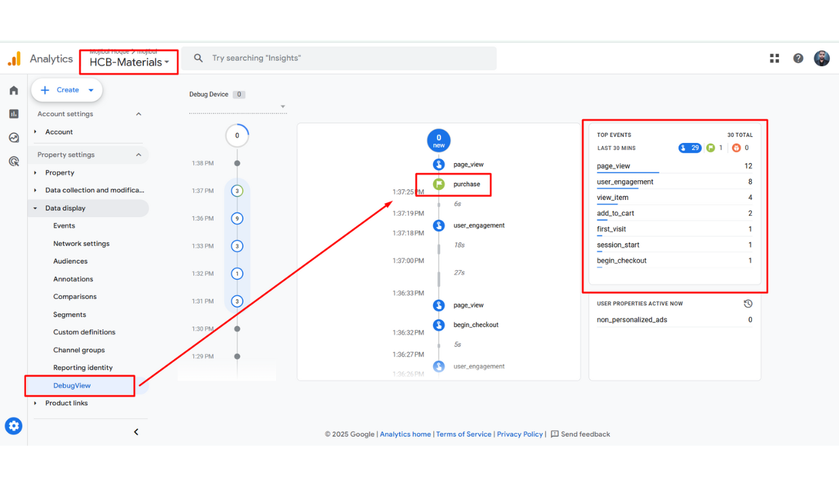Select DebugView in the sidebar menu

click(x=72, y=385)
